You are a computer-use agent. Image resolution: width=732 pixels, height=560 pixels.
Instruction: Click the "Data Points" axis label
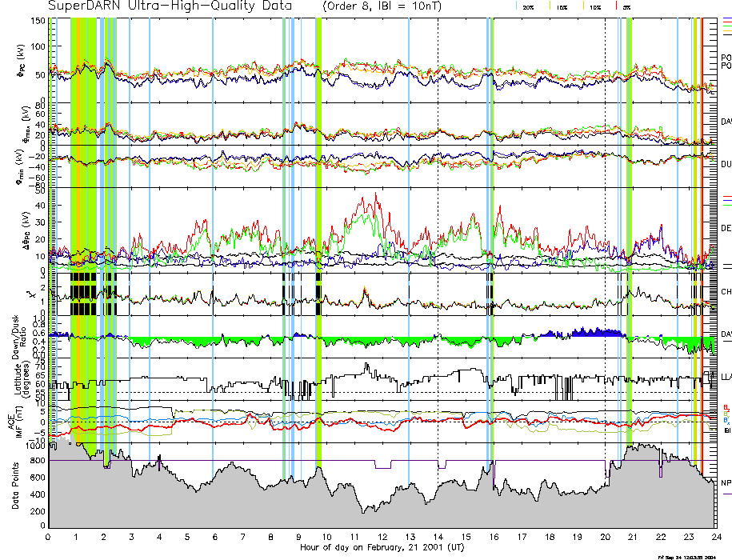[x=16, y=486]
